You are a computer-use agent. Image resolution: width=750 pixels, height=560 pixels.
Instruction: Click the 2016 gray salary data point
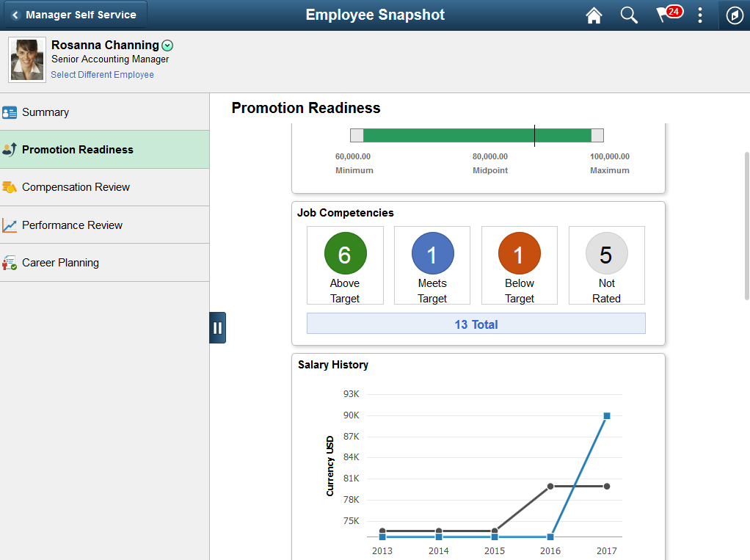[x=550, y=487]
